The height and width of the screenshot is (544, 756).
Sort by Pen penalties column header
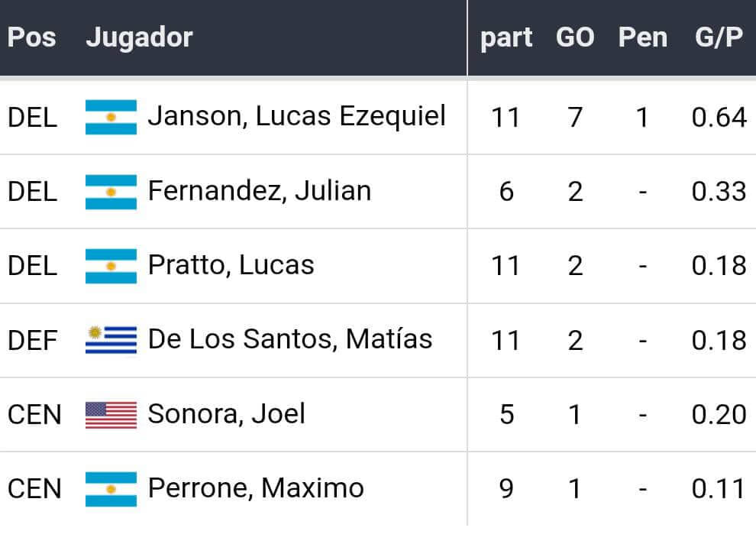pos(642,38)
